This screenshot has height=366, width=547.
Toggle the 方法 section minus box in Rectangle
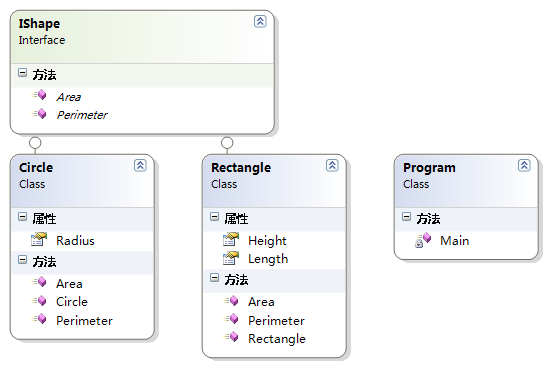click(214, 278)
